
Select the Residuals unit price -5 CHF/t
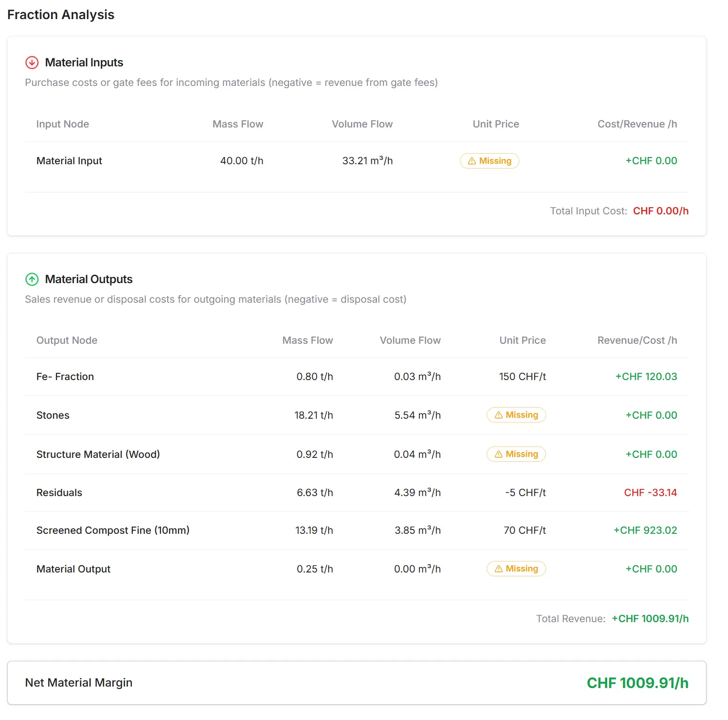pos(525,493)
